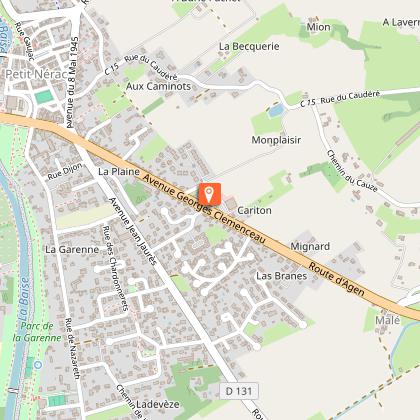This screenshot has width=420, height=420.
Task: Select the La Becquerie place label
Action: pyautogui.click(x=249, y=46)
